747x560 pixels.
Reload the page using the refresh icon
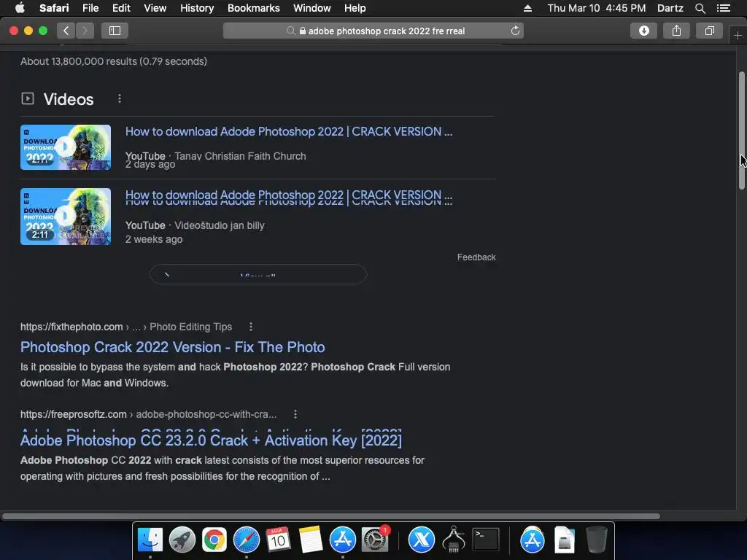click(x=515, y=31)
